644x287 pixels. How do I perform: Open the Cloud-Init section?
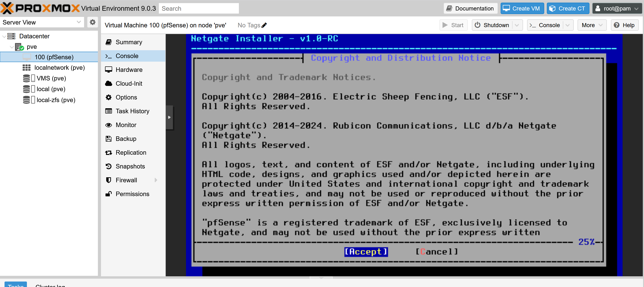(x=133, y=84)
